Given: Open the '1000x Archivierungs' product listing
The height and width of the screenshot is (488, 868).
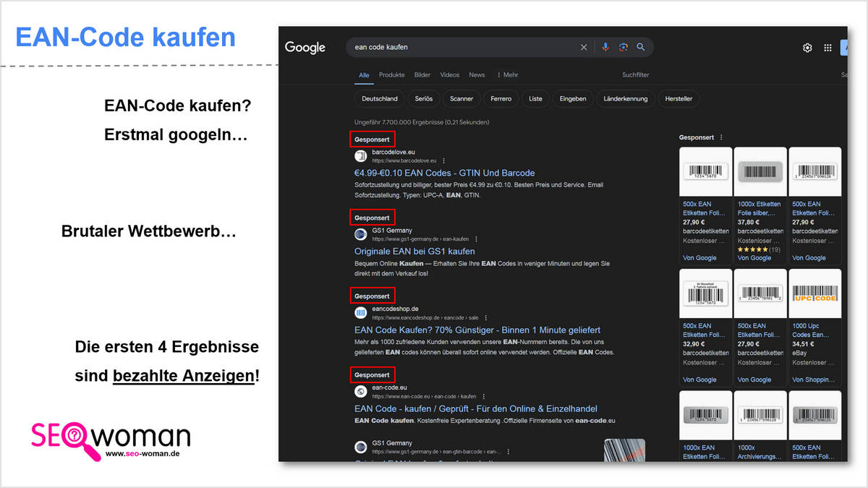Looking at the screenshot, I should tap(759, 425).
